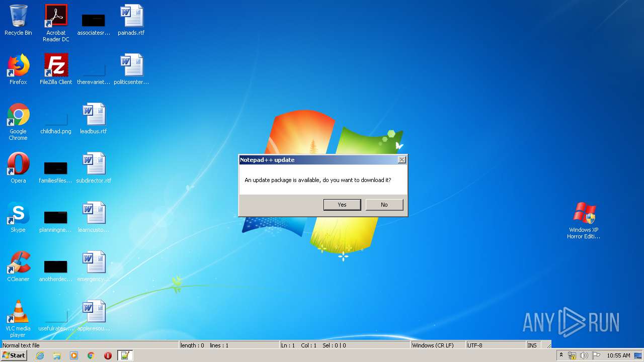This screenshot has height=362, width=644.
Task: Select the planningne file icon
Action: click(x=56, y=221)
